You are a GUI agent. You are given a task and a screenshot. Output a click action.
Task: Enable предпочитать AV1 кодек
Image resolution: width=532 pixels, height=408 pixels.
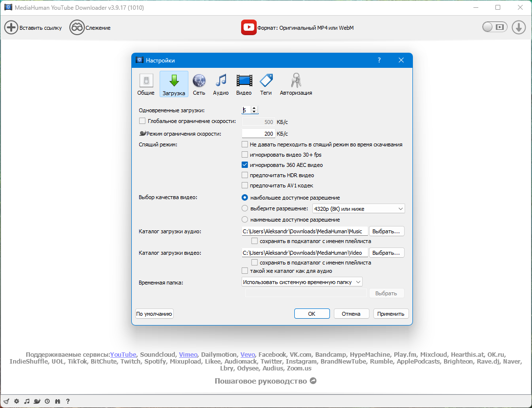click(245, 185)
